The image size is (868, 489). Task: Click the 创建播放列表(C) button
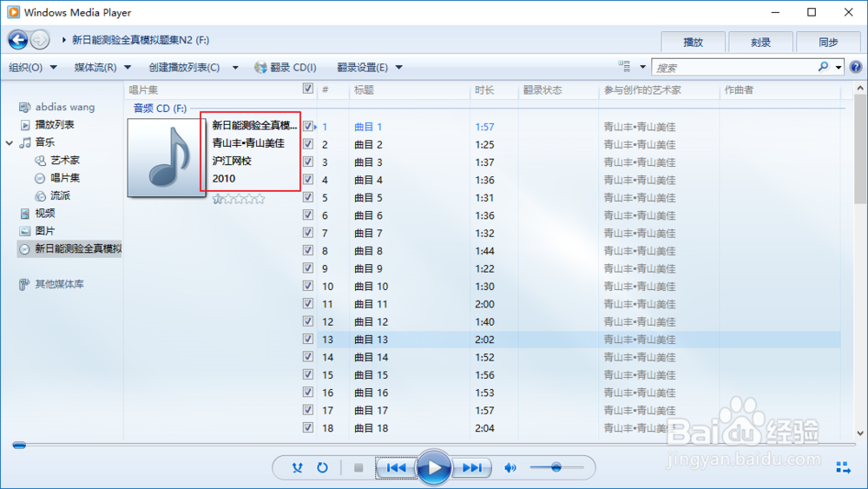coord(184,67)
